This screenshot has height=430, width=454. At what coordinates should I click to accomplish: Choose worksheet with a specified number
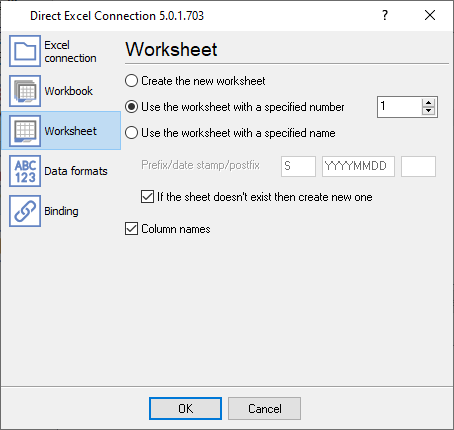tap(235, 107)
